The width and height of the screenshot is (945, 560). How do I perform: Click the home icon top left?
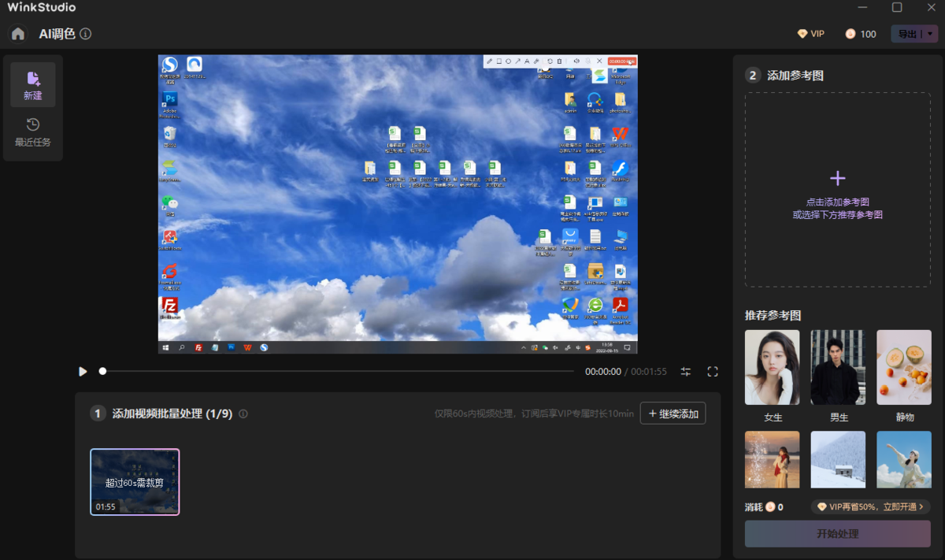(17, 34)
